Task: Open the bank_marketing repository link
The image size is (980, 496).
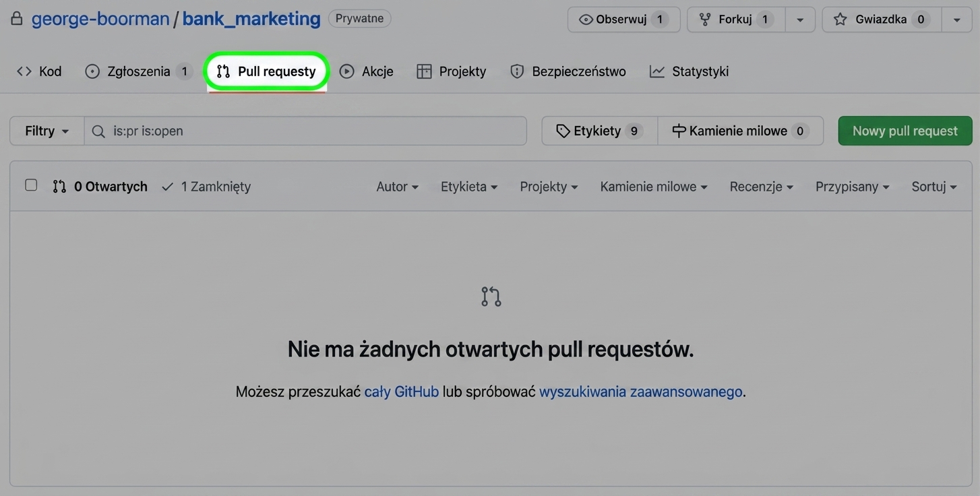Action: [251, 18]
